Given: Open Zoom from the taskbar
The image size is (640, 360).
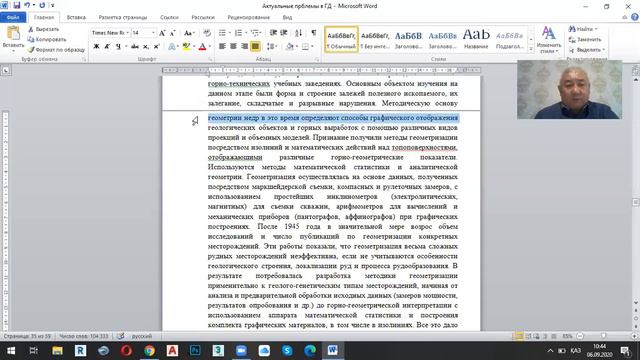Looking at the screenshot, I should (241, 351).
